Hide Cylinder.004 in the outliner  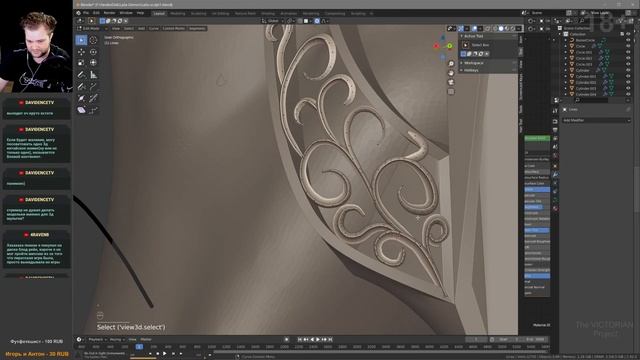pyautogui.click(x=628, y=94)
